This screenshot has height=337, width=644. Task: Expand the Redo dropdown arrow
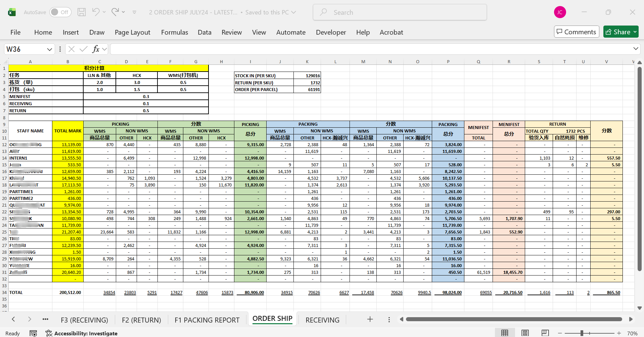tap(124, 12)
